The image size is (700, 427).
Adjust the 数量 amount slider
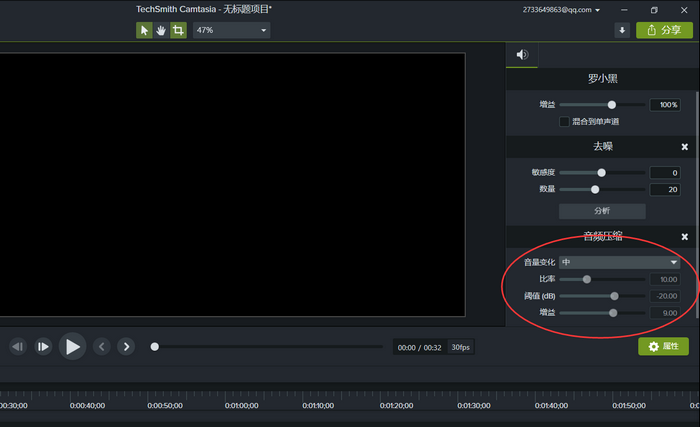(x=602, y=190)
